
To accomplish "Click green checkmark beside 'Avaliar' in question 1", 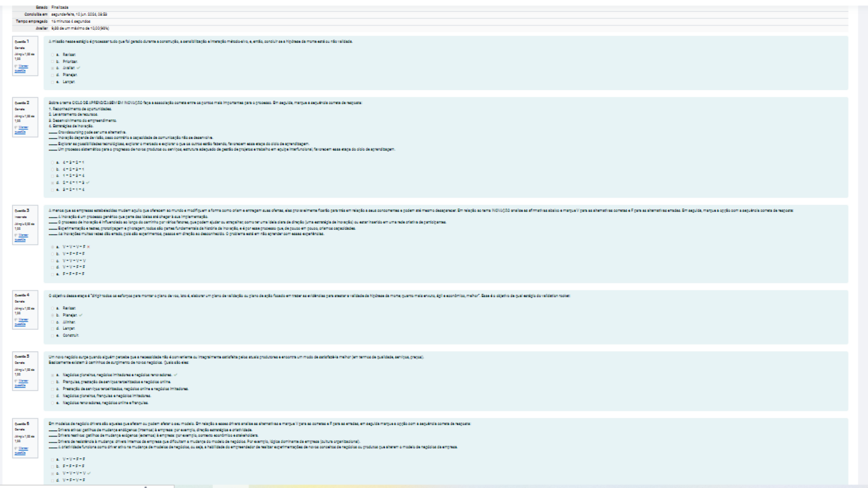I will point(79,68).
